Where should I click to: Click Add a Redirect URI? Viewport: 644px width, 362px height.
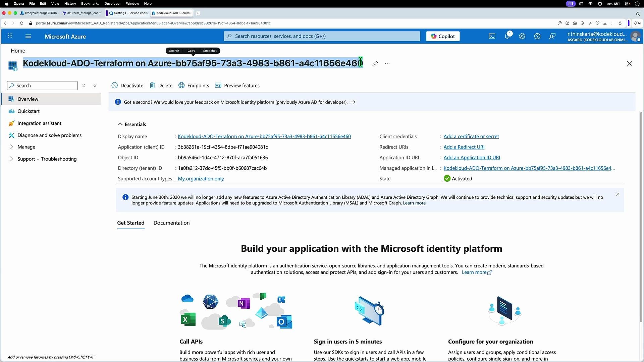pos(464,147)
